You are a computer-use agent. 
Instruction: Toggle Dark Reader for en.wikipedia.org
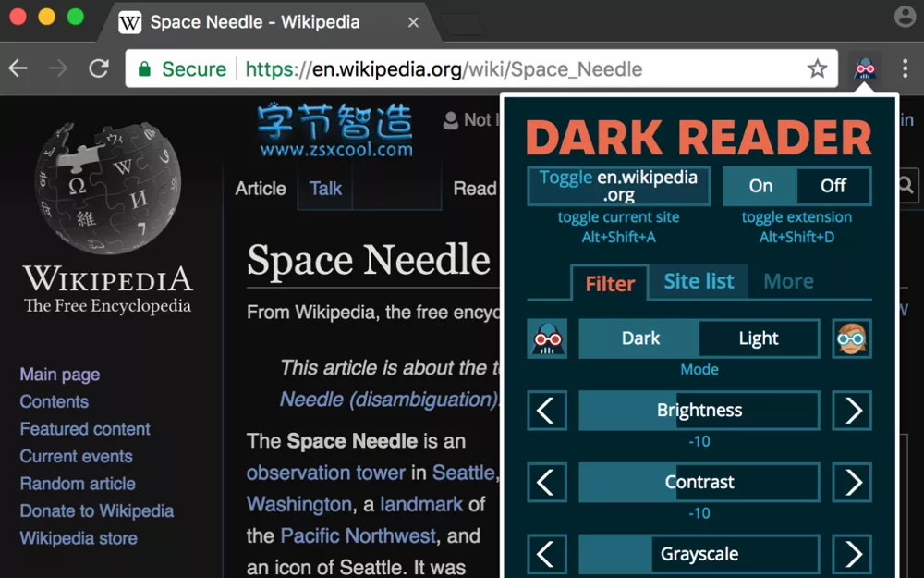(x=619, y=186)
